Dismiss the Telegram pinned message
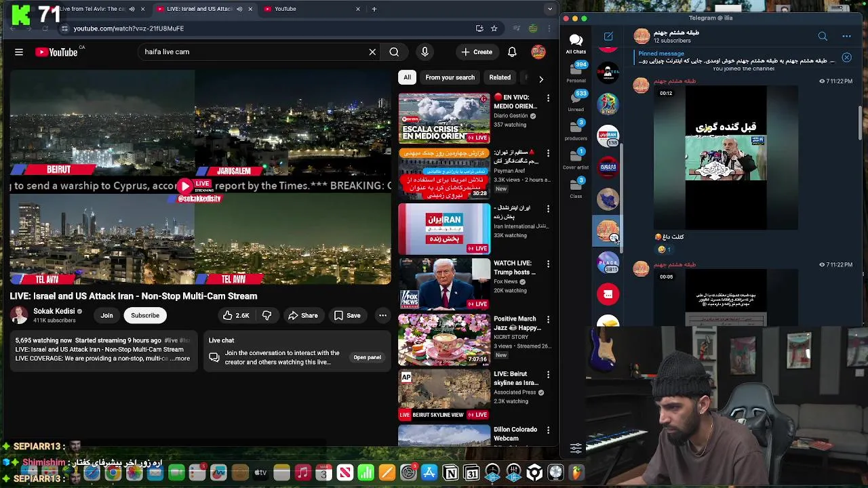 pos(846,58)
